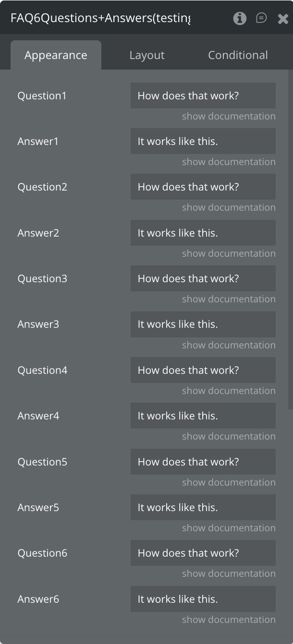This screenshot has width=293, height=644.
Task: Open the comments speech bubble icon
Action: tap(261, 18)
